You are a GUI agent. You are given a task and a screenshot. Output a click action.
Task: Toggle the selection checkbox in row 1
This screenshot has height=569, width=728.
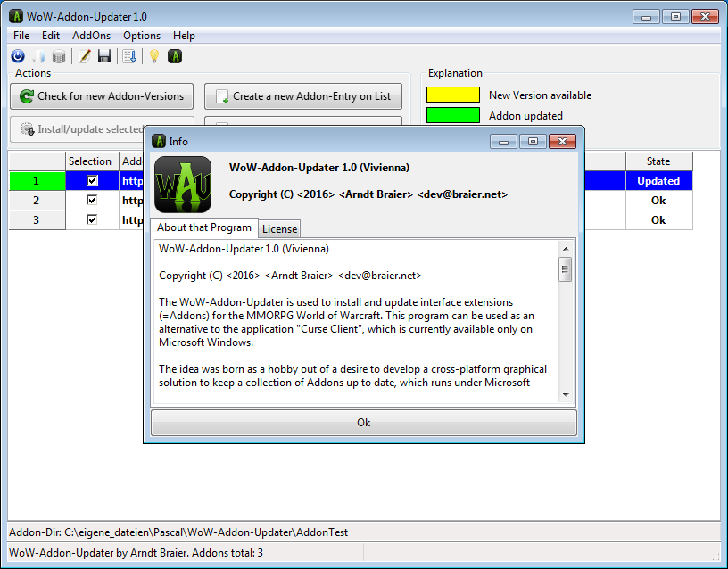tap(93, 180)
